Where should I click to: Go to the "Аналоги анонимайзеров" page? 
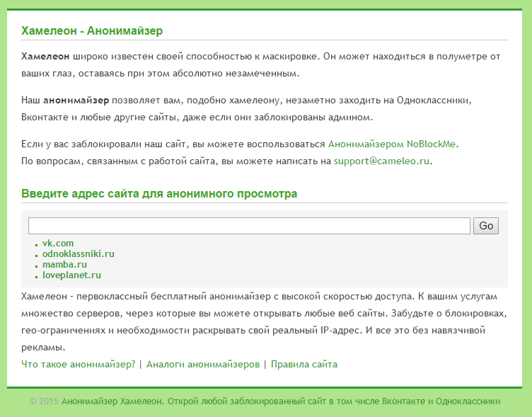point(202,364)
